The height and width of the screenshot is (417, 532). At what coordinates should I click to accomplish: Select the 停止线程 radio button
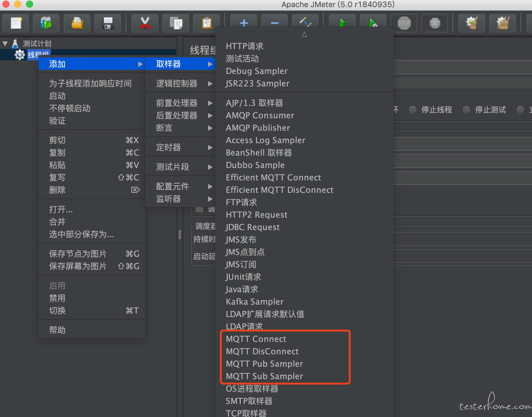413,110
